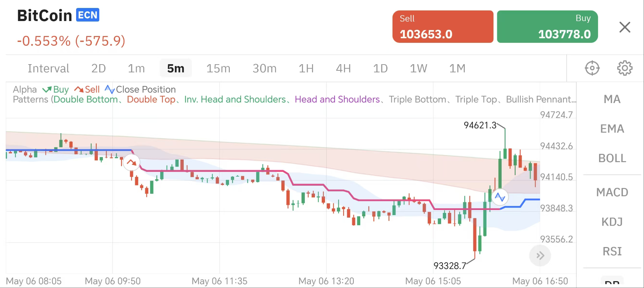Viewport: 644px width, 288px height.
Task: Click the 93328.7 low price marker
Action: [450, 266]
